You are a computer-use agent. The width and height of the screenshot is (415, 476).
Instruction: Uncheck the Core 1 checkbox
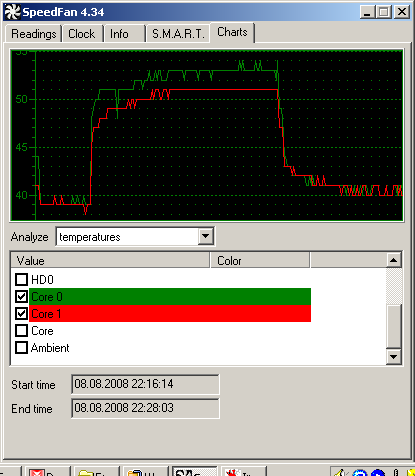click(x=22, y=313)
